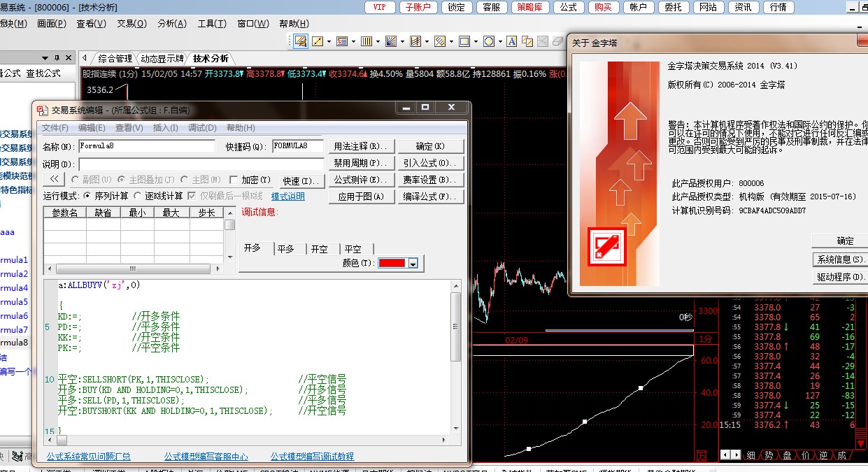Open the 颜色 color picker dropdown arrow
Image resolution: width=868 pixels, height=472 pixels.
[x=413, y=264]
